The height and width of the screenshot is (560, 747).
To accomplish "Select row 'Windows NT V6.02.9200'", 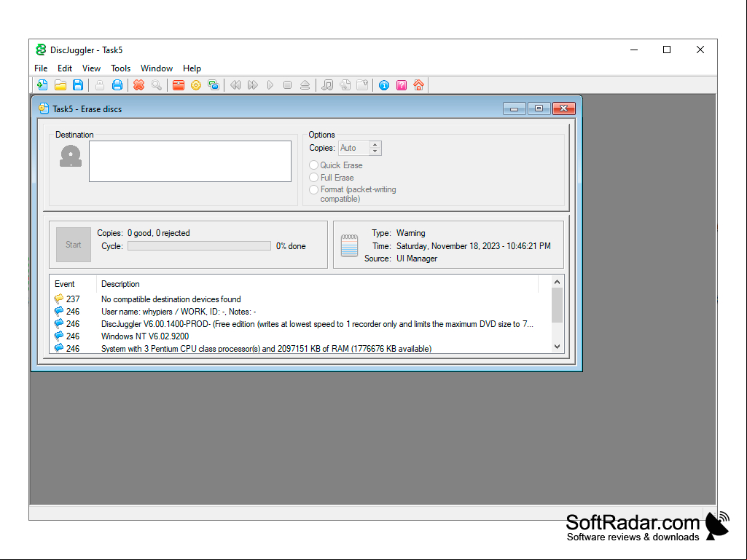I will tap(300, 336).
